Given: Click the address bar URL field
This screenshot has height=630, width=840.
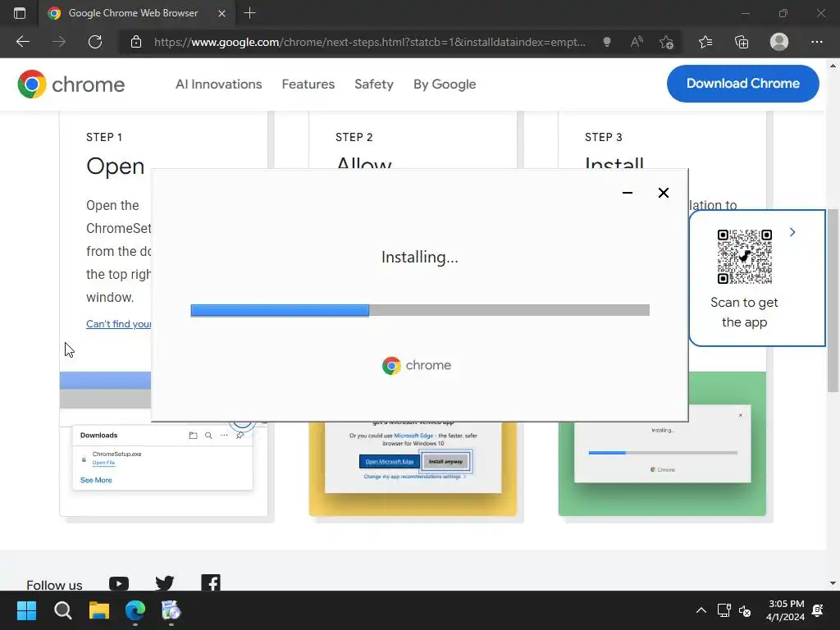Looking at the screenshot, I should 370,42.
